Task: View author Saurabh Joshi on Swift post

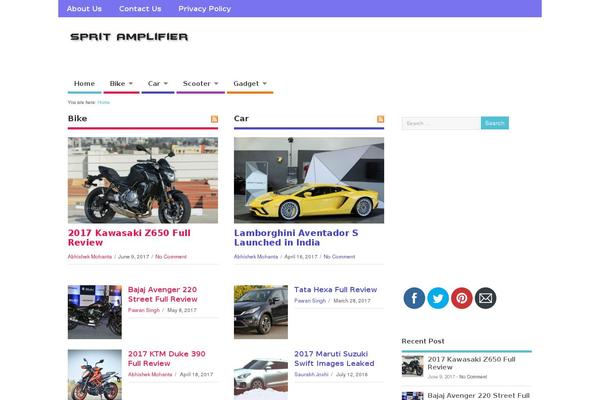Action: pos(311,374)
